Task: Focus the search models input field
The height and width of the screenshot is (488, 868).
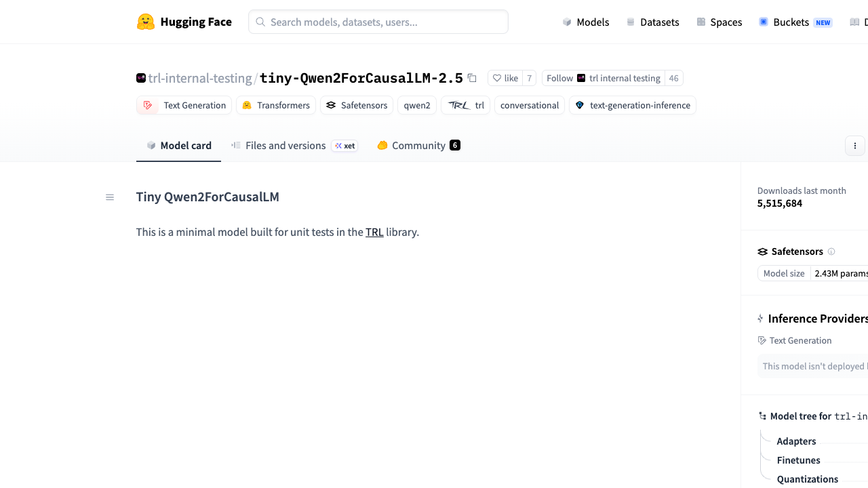Action: click(x=378, y=22)
